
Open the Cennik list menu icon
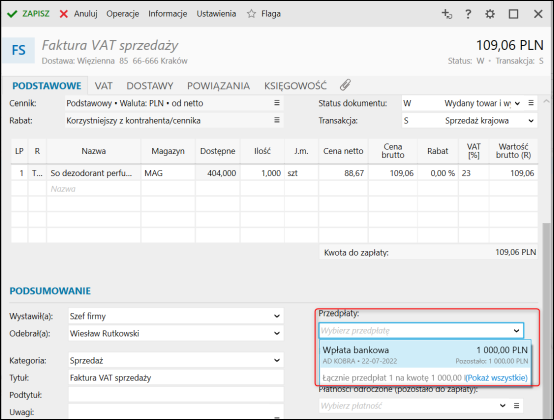click(277, 103)
